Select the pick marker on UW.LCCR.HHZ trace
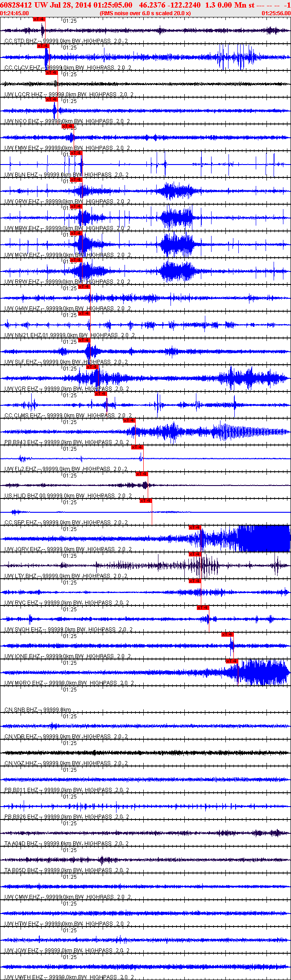The width and height of the screenshot is (291, 980). pos(52,73)
